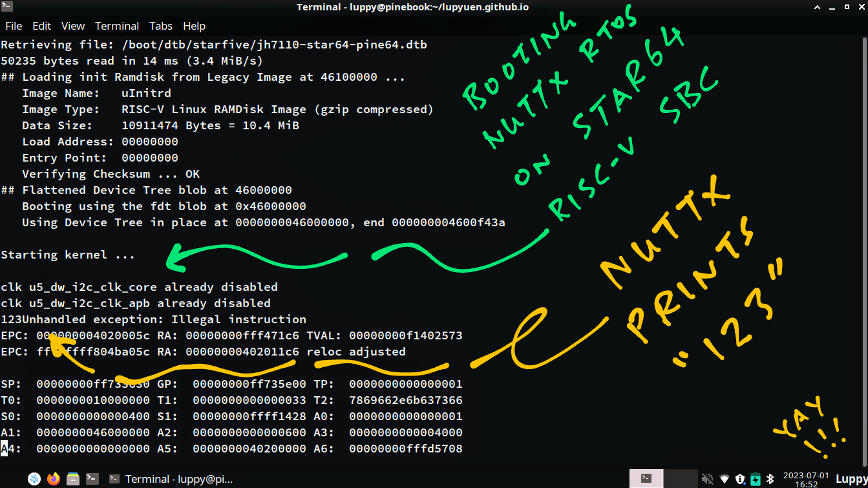Click the A6 register value 00000000fffd5708

pos(406,449)
